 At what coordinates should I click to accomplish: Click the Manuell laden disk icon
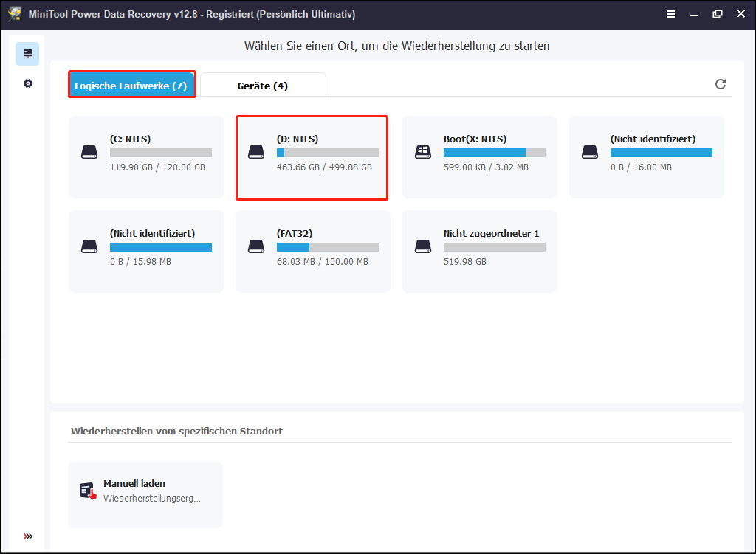click(x=87, y=488)
